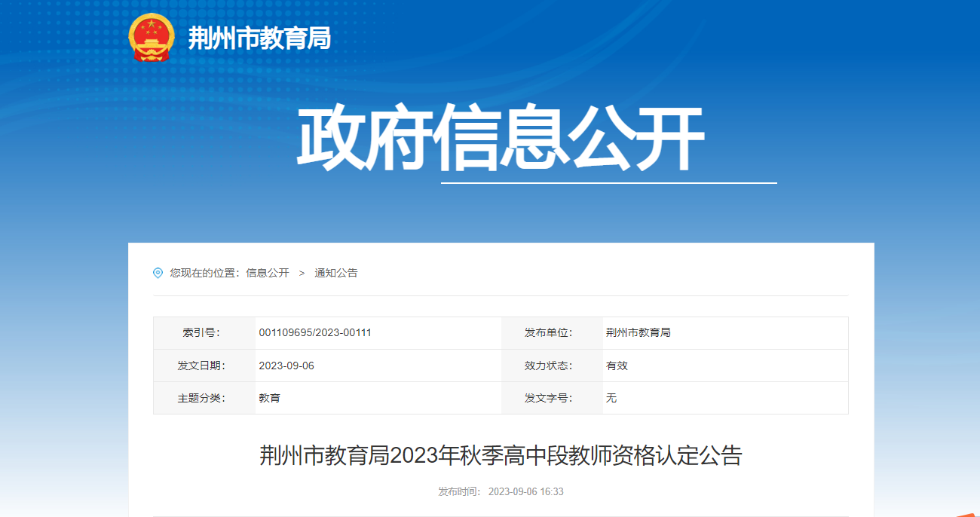Open the 荆州市教育局 site title in header

259,38
